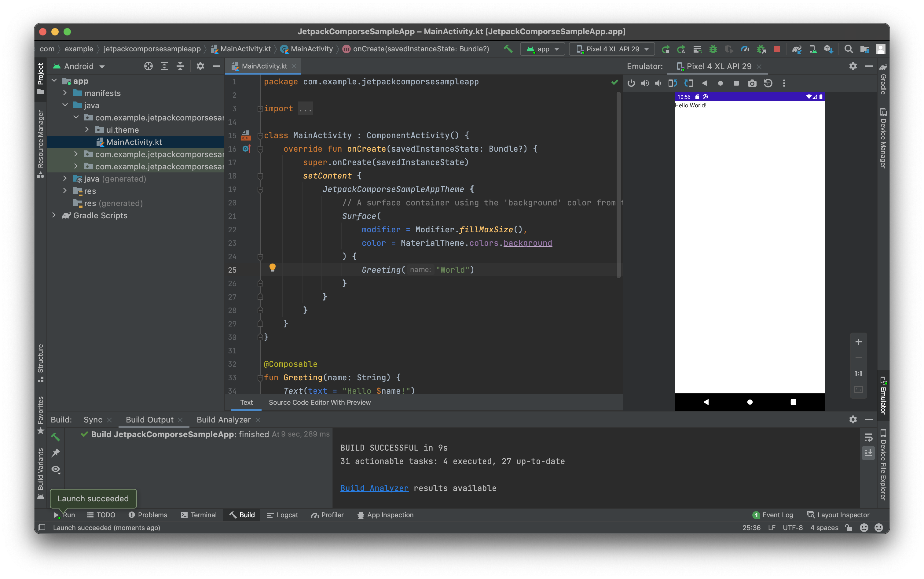The image size is (924, 579).
Task: Click the red Stop app icon
Action: coord(777,49)
